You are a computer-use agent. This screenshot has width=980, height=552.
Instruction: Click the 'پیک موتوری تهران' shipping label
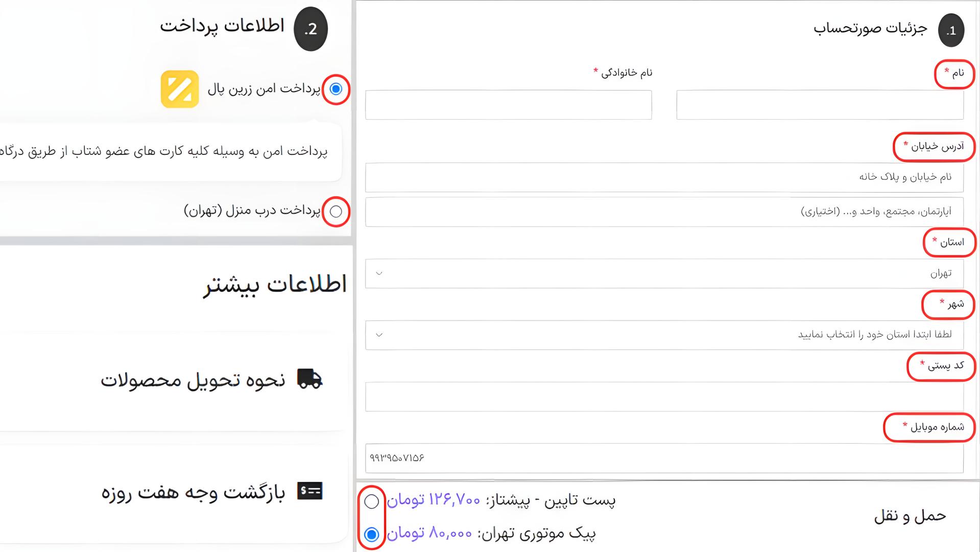(537, 533)
